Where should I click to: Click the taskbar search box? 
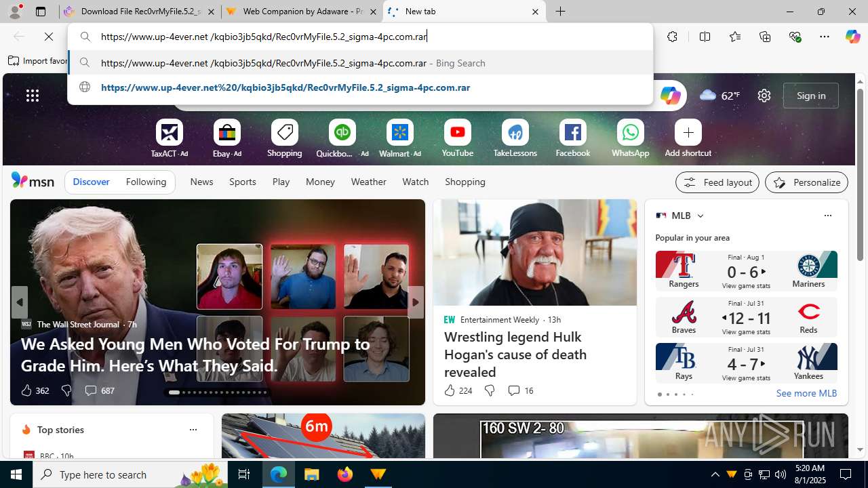[x=130, y=474]
